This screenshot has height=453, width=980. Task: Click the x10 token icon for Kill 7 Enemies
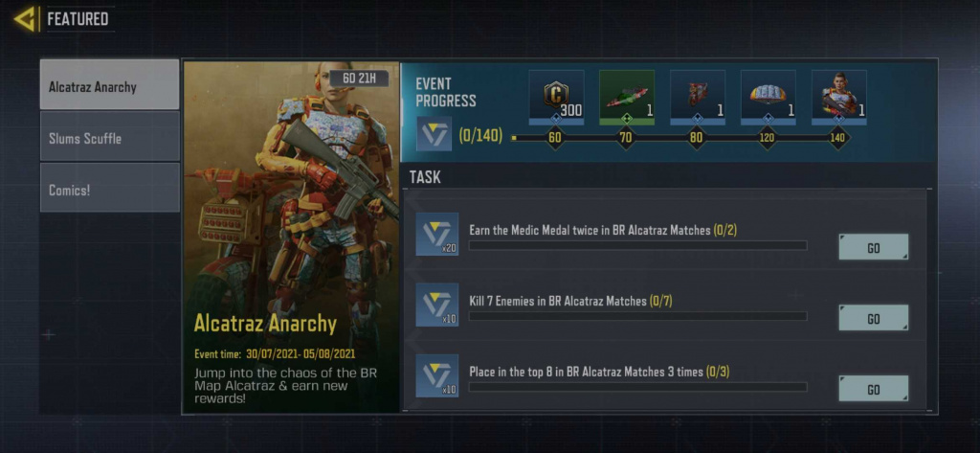(x=436, y=305)
